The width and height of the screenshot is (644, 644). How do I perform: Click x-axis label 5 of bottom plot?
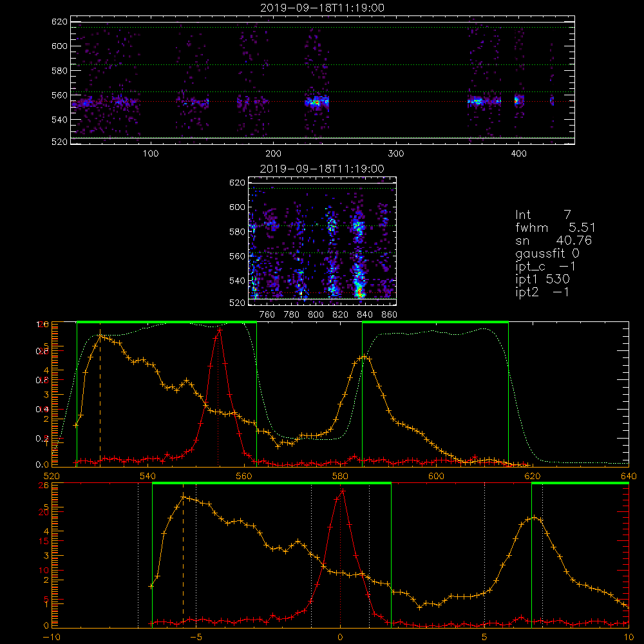[485, 638]
